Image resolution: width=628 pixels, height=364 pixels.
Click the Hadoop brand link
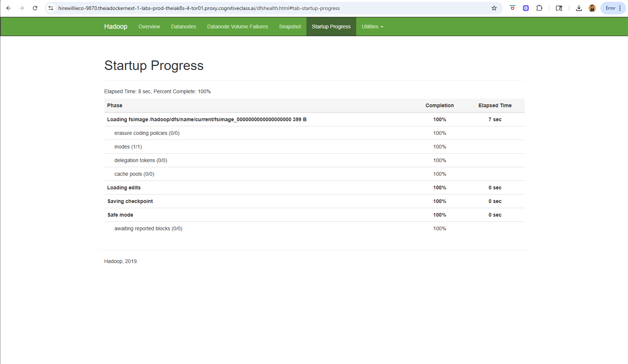point(115,27)
